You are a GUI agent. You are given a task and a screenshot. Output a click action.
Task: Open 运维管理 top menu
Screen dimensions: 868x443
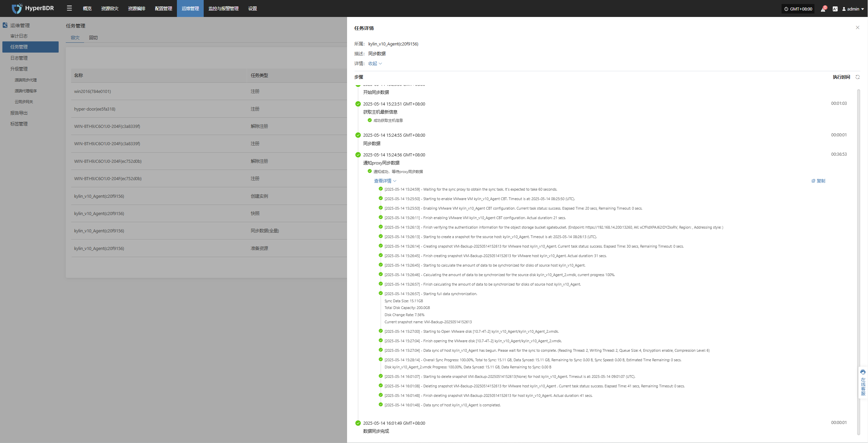(x=190, y=8)
